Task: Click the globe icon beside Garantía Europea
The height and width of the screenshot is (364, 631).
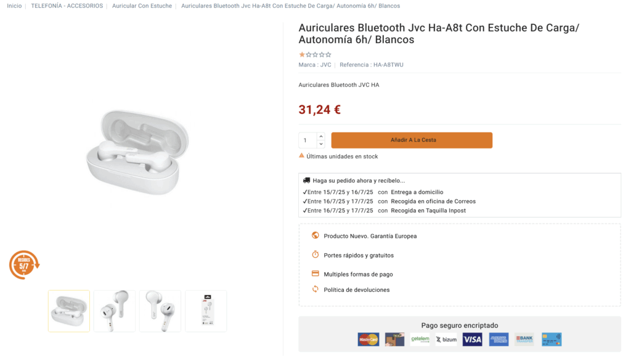Action: click(315, 235)
